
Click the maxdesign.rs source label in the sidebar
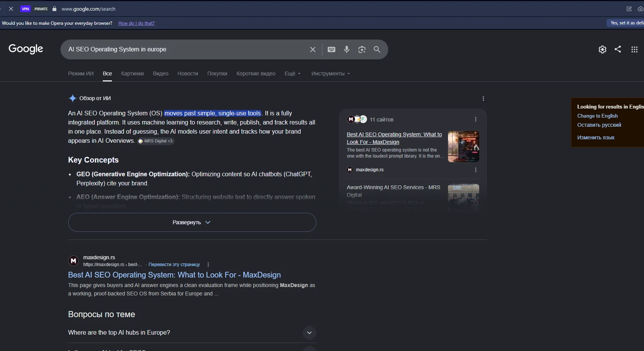coord(370,170)
